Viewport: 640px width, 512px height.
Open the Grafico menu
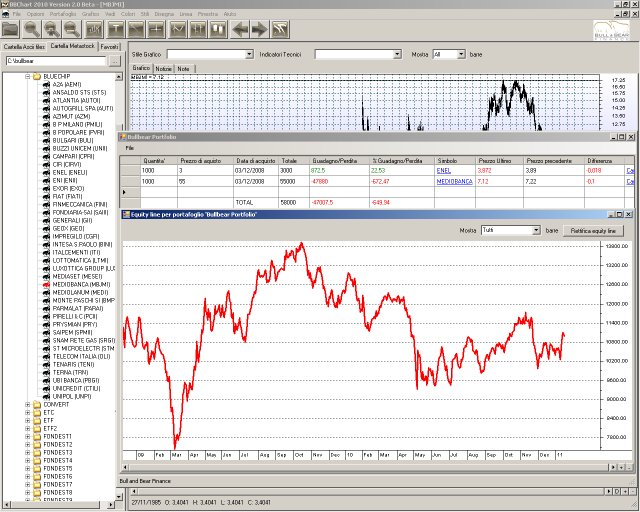coord(90,14)
